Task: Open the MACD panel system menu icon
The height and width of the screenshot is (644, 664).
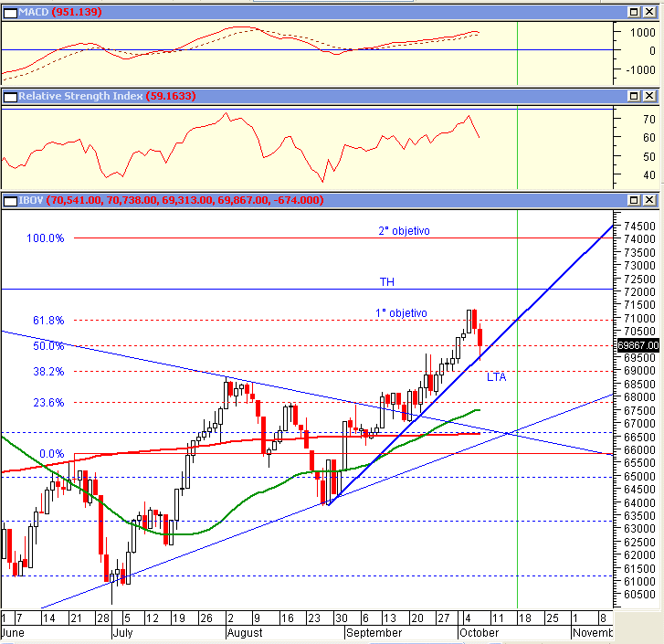Action: 10,13
